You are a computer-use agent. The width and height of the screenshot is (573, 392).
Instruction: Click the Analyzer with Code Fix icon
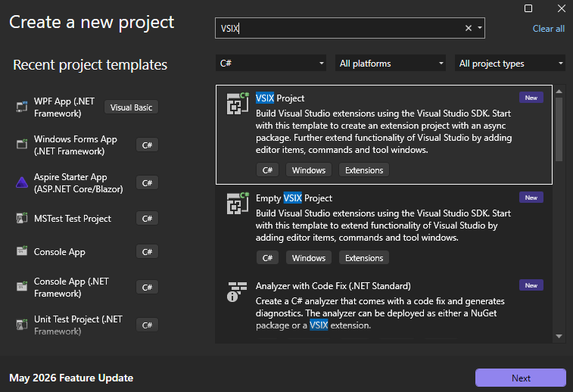[x=237, y=291]
